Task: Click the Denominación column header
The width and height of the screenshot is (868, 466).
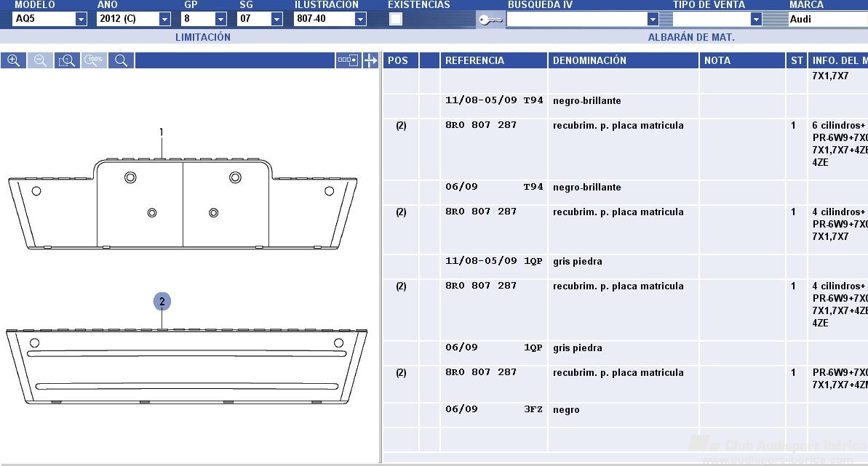Action: tap(623, 61)
